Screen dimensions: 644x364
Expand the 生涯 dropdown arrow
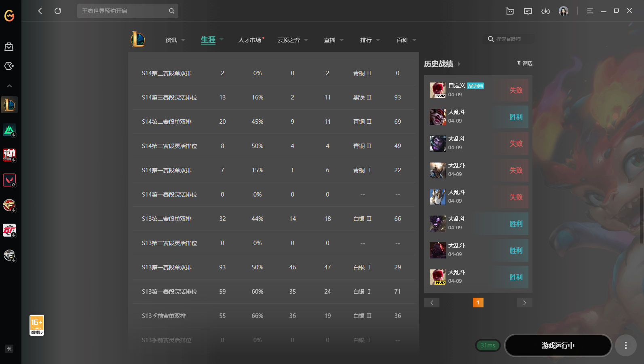click(222, 40)
